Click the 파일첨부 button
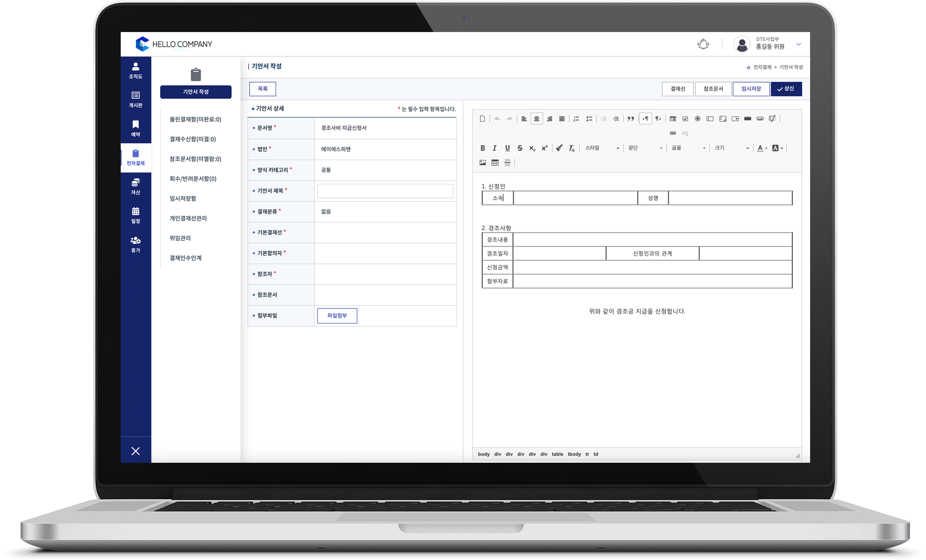This screenshot has height=560, width=926. (x=337, y=316)
